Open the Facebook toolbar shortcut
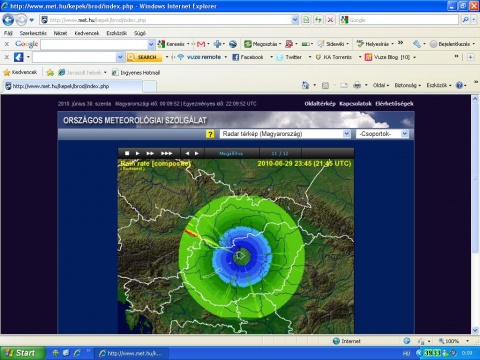The image size is (480, 360). 248,57
